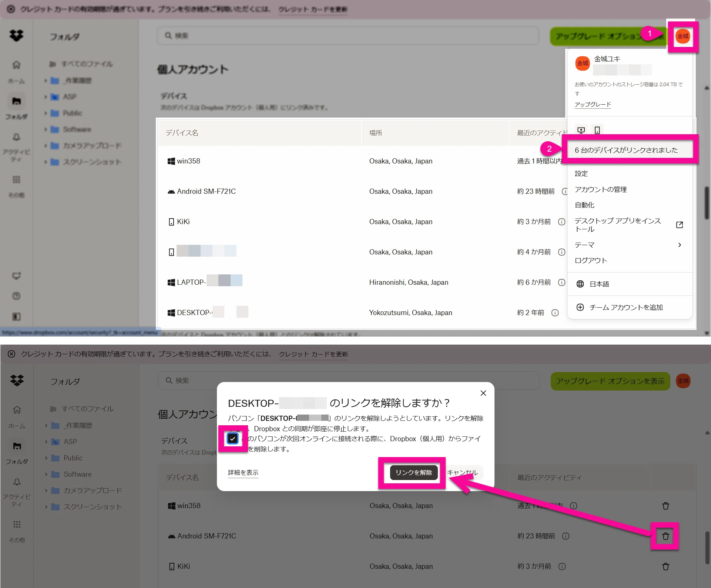Image resolution: width=711 pixels, height=588 pixels.
Task: Click the フォルダ icon in lower sidebar
Action: [17, 446]
